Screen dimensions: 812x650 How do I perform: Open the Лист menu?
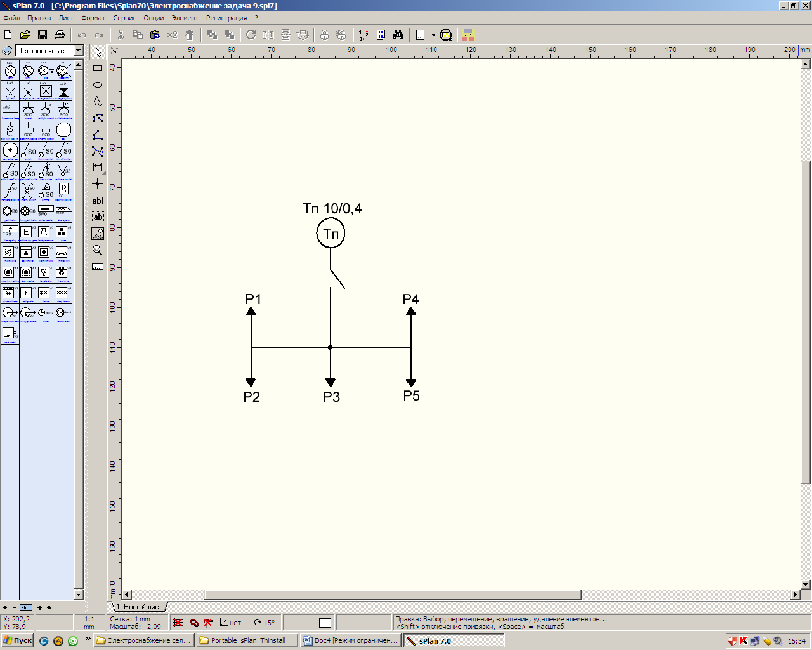click(x=66, y=18)
